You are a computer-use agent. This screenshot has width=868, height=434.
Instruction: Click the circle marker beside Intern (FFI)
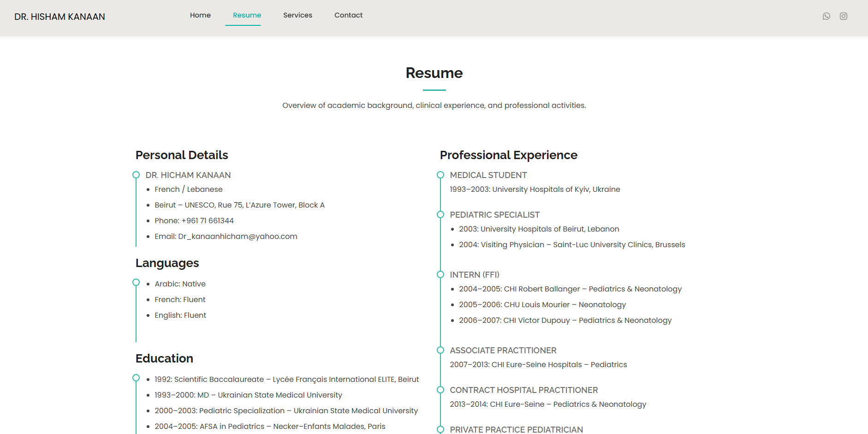pos(440,274)
